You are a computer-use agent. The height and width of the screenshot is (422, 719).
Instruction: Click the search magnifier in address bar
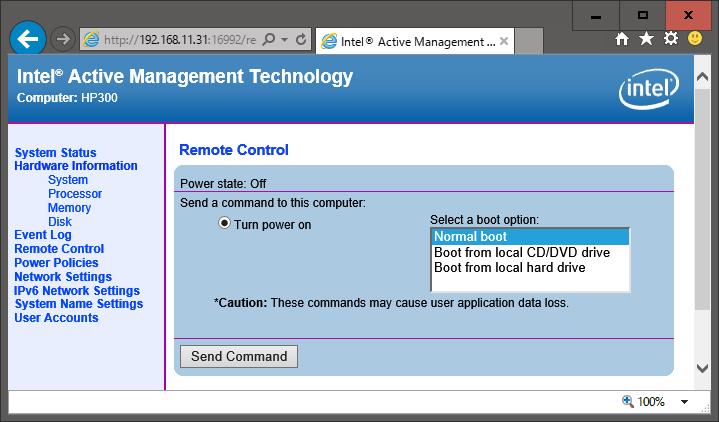point(269,39)
